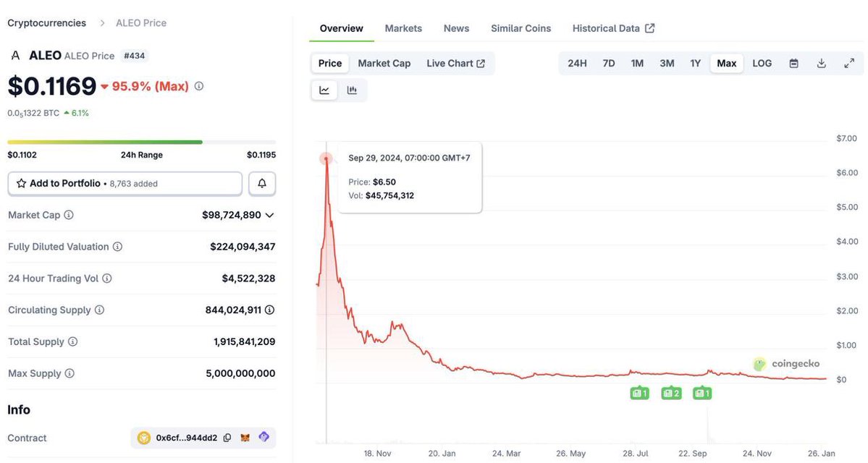The width and height of the screenshot is (868, 463).
Task: Open the Cryptocurrencies breadcrumb link
Action: click(x=46, y=23)
